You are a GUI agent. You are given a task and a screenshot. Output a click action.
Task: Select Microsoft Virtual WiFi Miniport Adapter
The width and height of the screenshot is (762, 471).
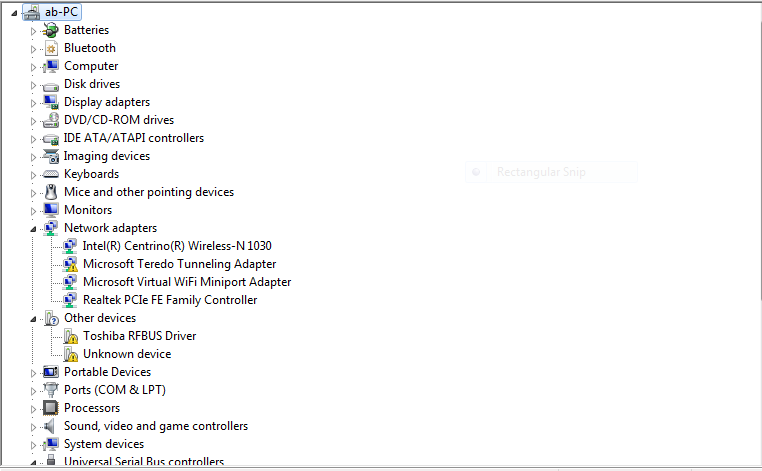(x=187, y=282)
